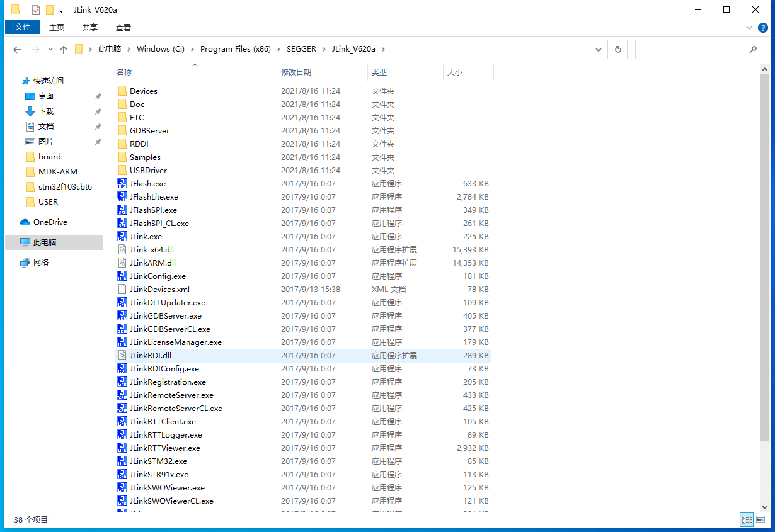Select 快速访问 in navigation pane

[x=49, y=81]
